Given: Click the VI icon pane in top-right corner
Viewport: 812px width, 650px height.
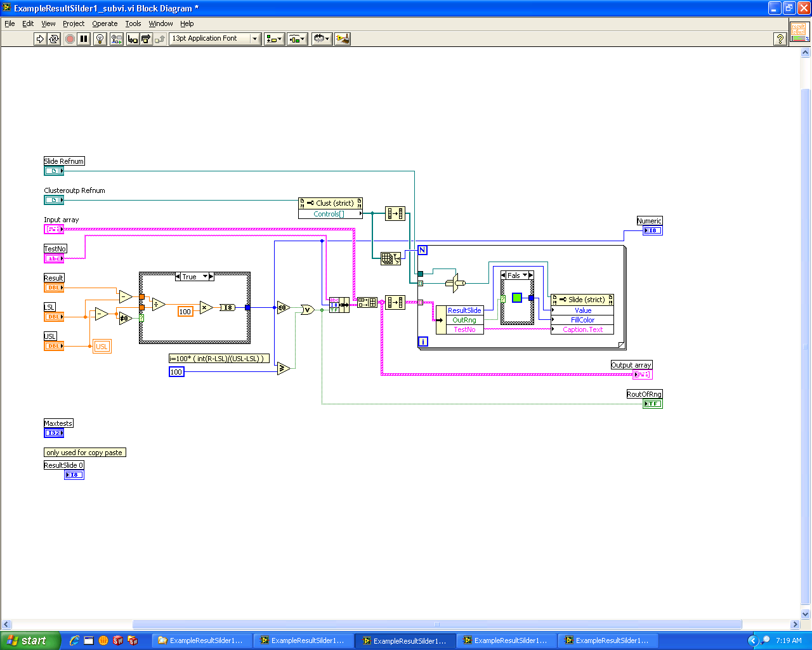Looking at the screenshot, I should click(799, 31).
